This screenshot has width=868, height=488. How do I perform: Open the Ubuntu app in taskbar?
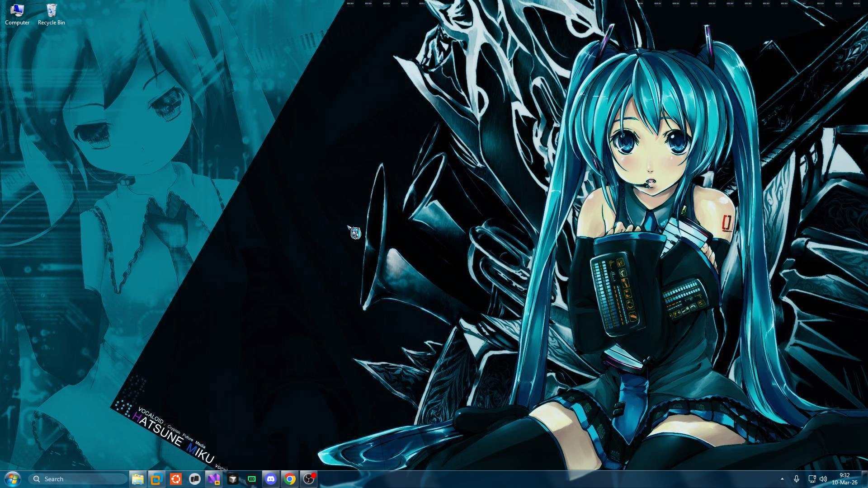click(x=176, y=479)
